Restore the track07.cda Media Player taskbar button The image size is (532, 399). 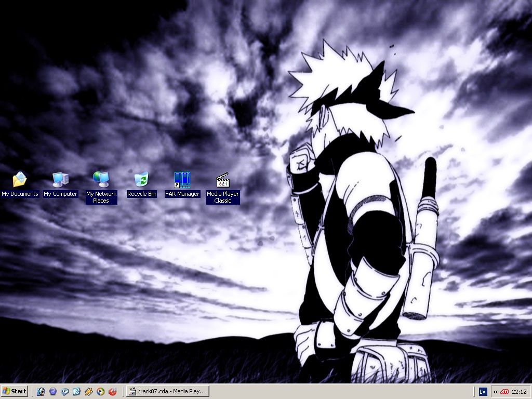point(168,391)
